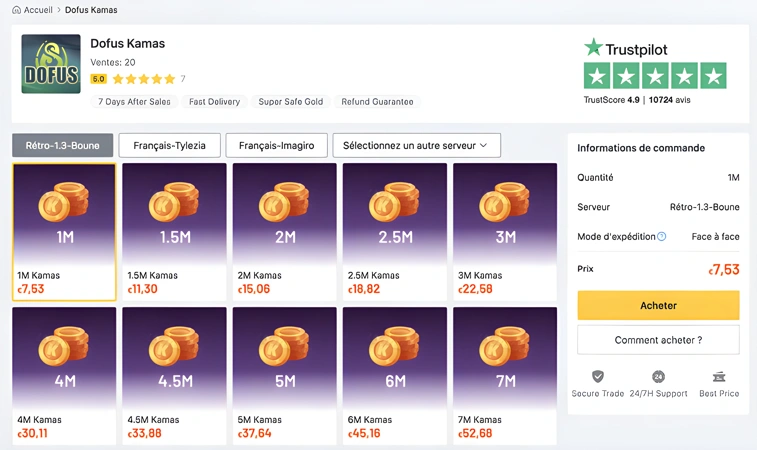Pick the 5M Kamas package card
Image resolution: width=757 pixels, height=450 pixels.
click(284, 376)
